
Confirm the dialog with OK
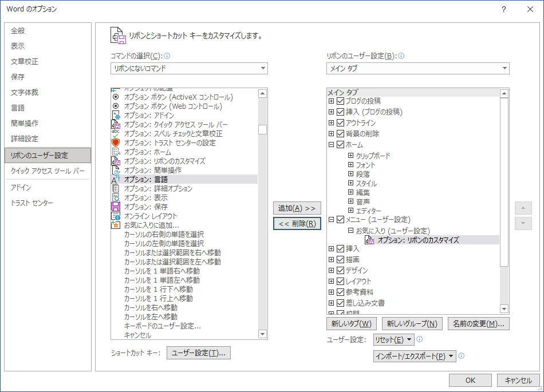470,380
